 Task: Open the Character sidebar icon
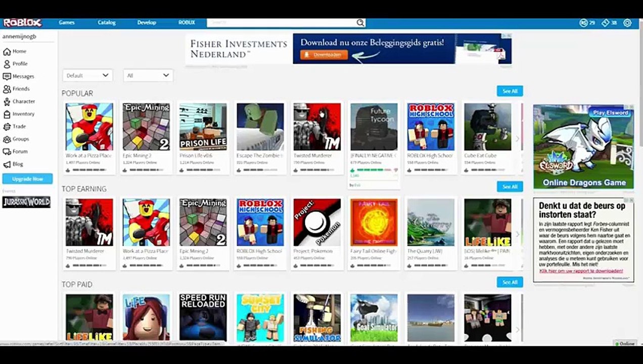coord(7,102)
